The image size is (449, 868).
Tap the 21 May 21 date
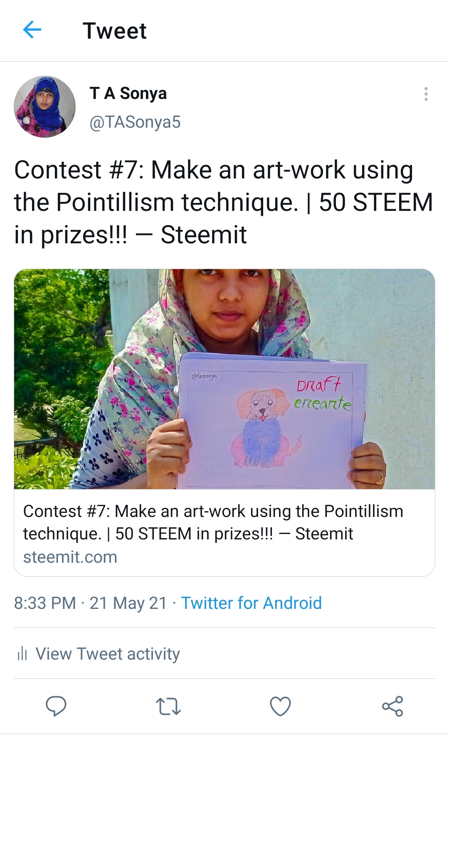(128, 603)
